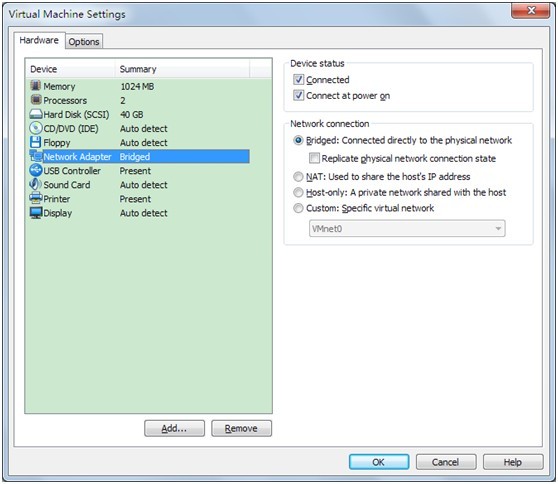Click the 1024 MB summary value
The width and height of the screenshot is (558, 484).
pos(137,86)
